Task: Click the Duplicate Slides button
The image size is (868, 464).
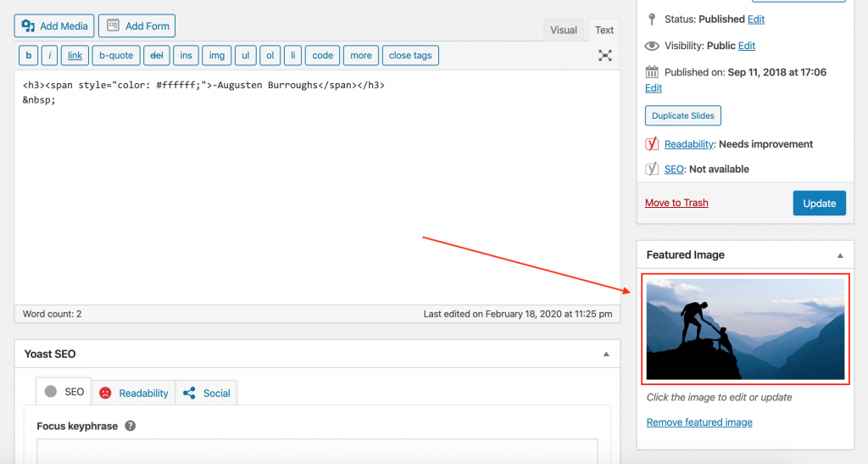Action: (682, 115)
